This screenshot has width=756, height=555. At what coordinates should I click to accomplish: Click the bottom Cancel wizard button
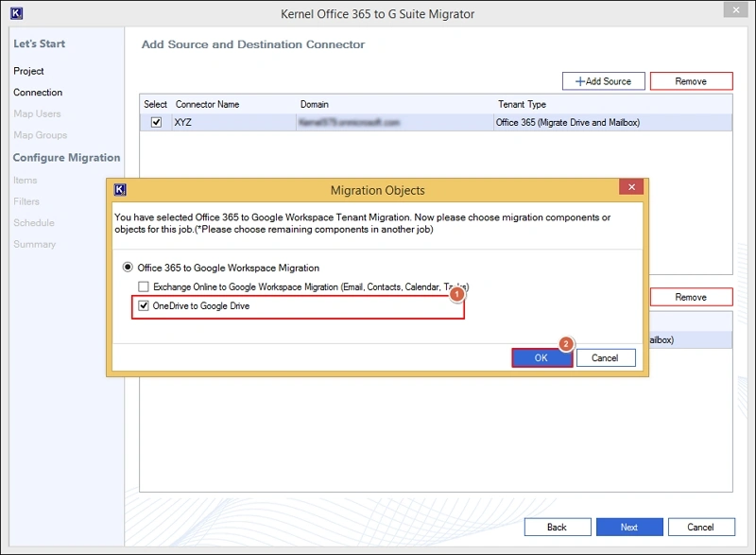700,527
